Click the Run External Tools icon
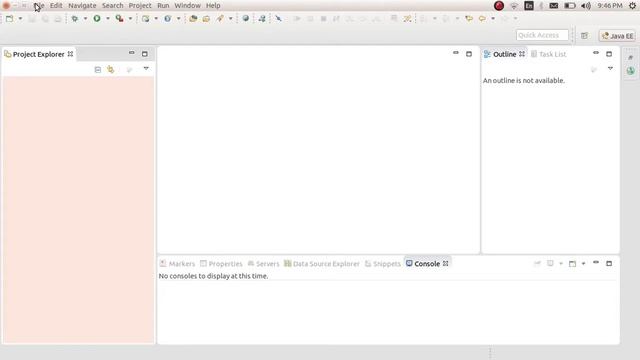This screenshot has width=640, height=360. pyautogui.click(x=119, y=18)
